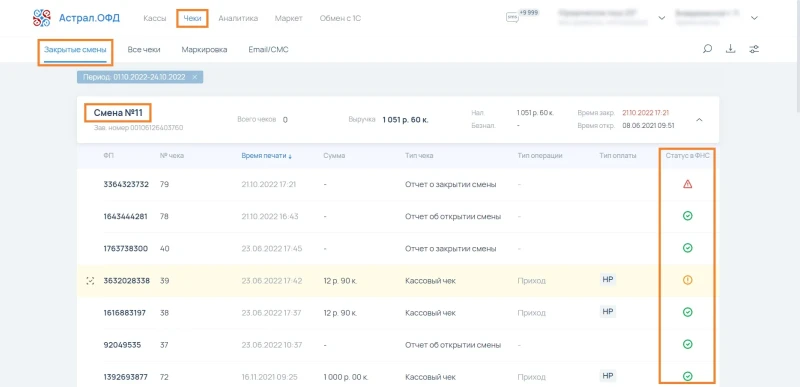Click Отчет об открытии смены for receipt 78
800x387 pixels.
point(453,217)
